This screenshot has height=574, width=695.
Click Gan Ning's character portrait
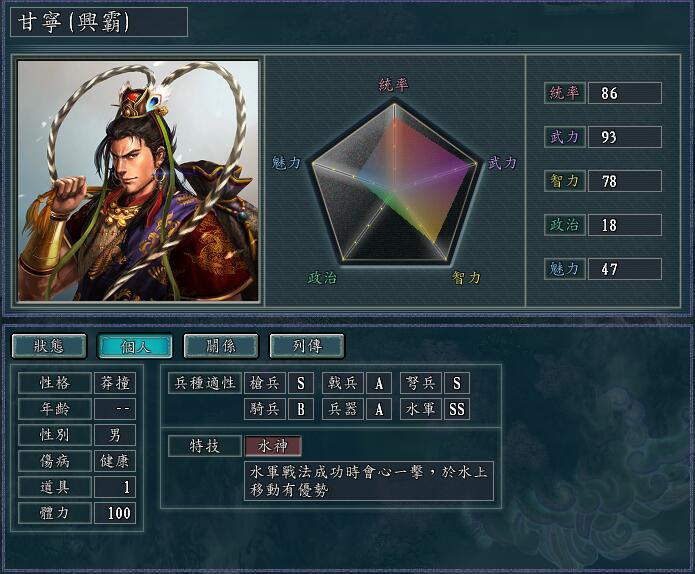(138, 181)
